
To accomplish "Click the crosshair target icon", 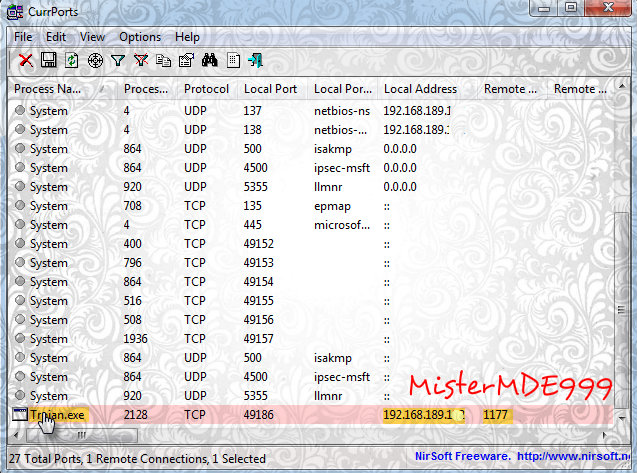I will tap(95, 61).
